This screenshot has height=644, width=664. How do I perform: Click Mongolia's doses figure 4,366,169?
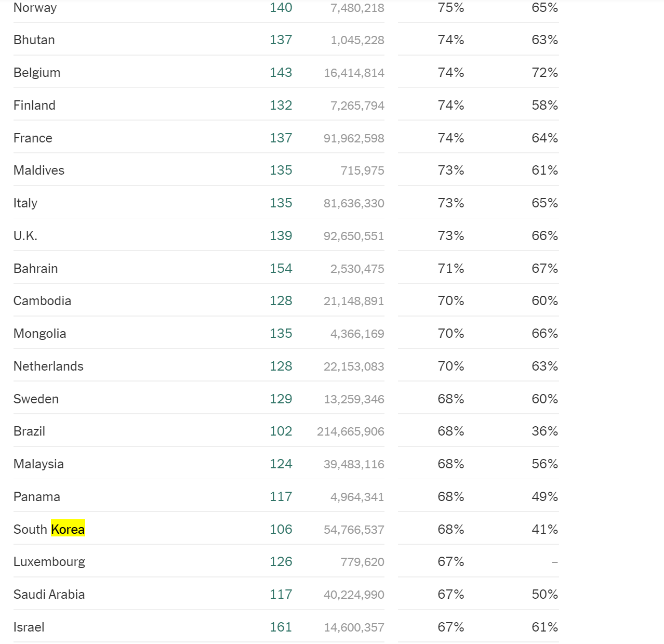pos(357,334)
